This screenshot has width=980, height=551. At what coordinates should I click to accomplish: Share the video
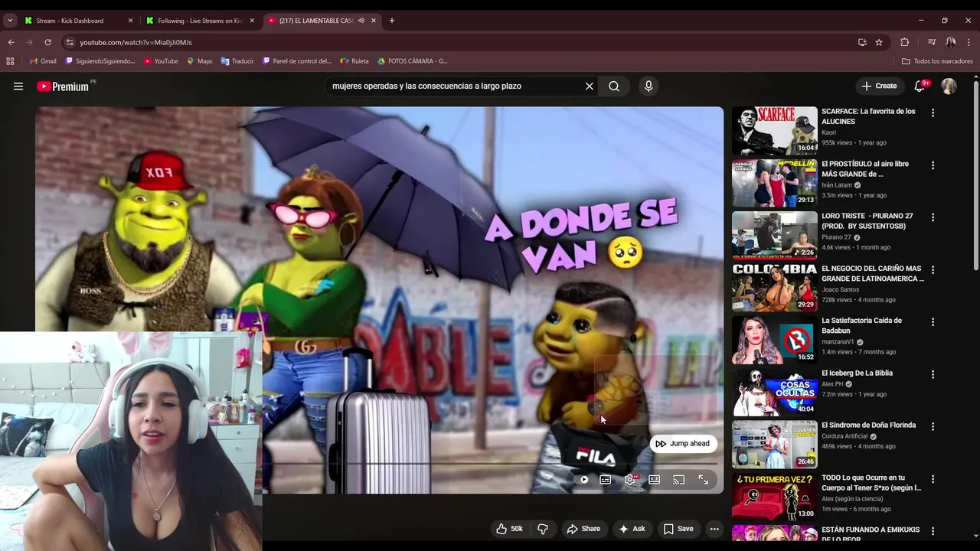[583, 529]
